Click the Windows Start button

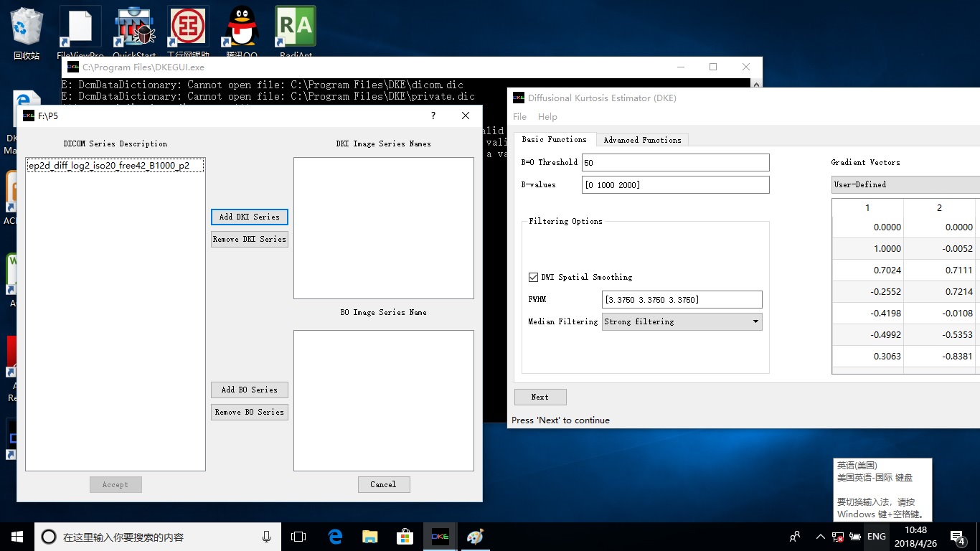17,537
